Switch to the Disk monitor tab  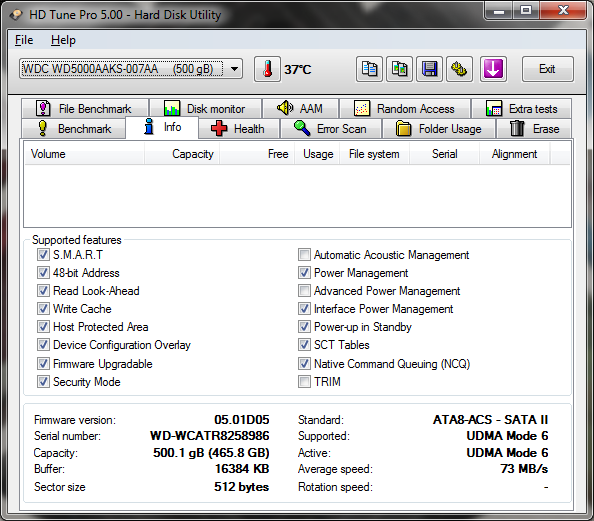pos(205,109)
